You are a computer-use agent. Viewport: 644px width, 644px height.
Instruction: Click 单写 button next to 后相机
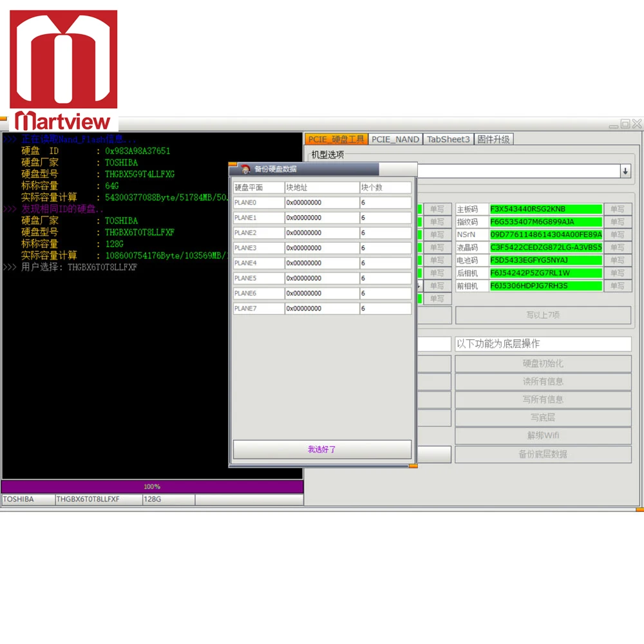coord(618,272)
